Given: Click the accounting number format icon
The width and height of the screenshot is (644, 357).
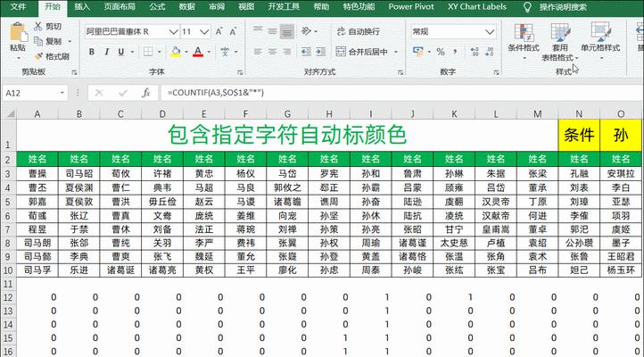Looking at the screenshot, I should [x=418, y=52].
